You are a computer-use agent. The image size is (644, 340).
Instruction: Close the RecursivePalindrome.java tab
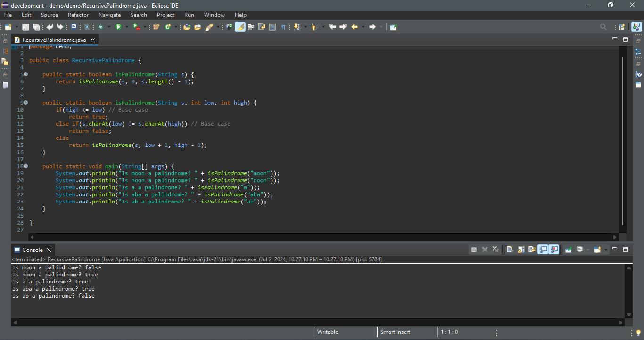tap(92, 40)
